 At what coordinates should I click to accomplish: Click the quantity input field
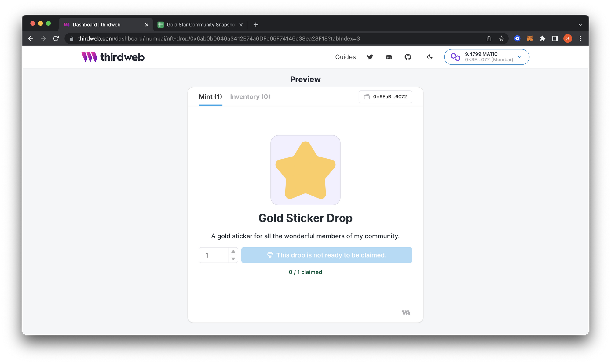pos(214,255)
